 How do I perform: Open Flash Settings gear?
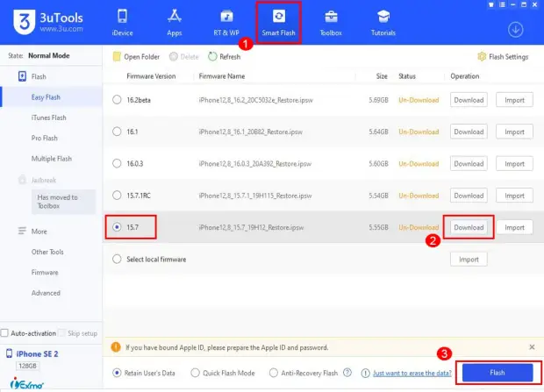(482, 56)
